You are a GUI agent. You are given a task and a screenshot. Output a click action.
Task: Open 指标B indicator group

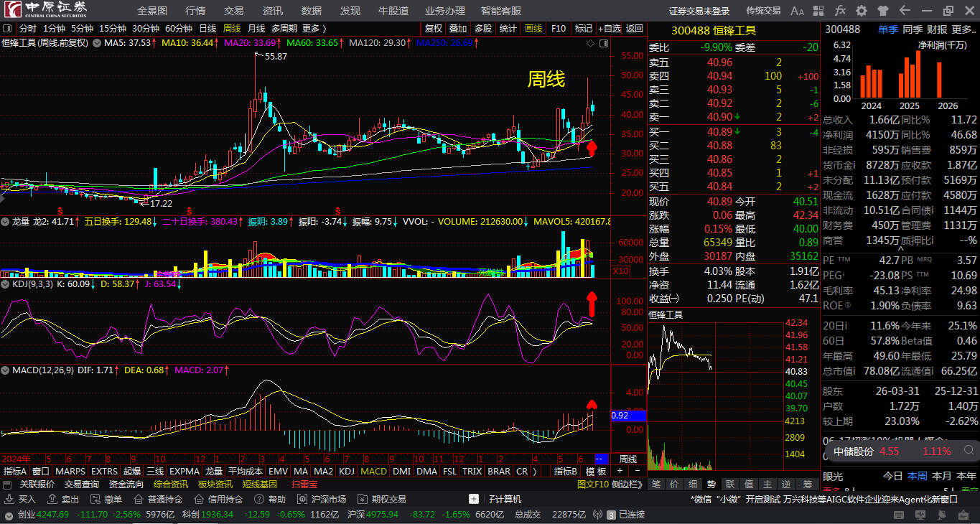click(x=566, y=472)
